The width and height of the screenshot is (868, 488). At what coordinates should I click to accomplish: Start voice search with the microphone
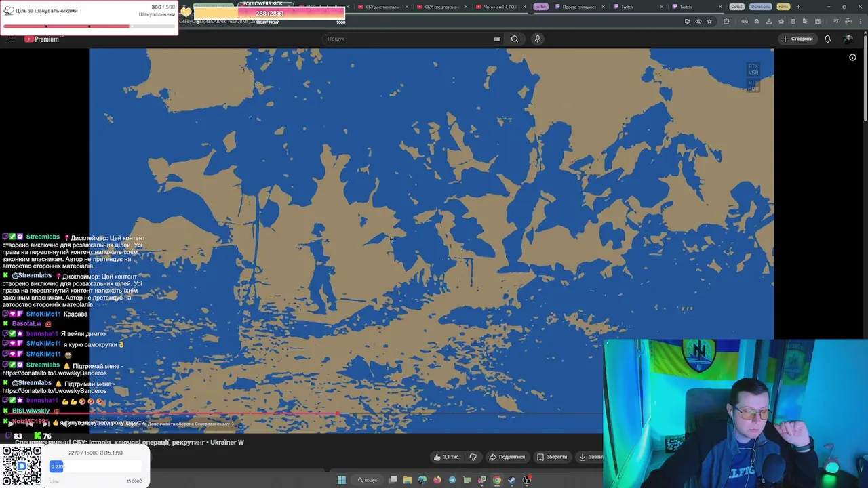(x=538, y=39)
